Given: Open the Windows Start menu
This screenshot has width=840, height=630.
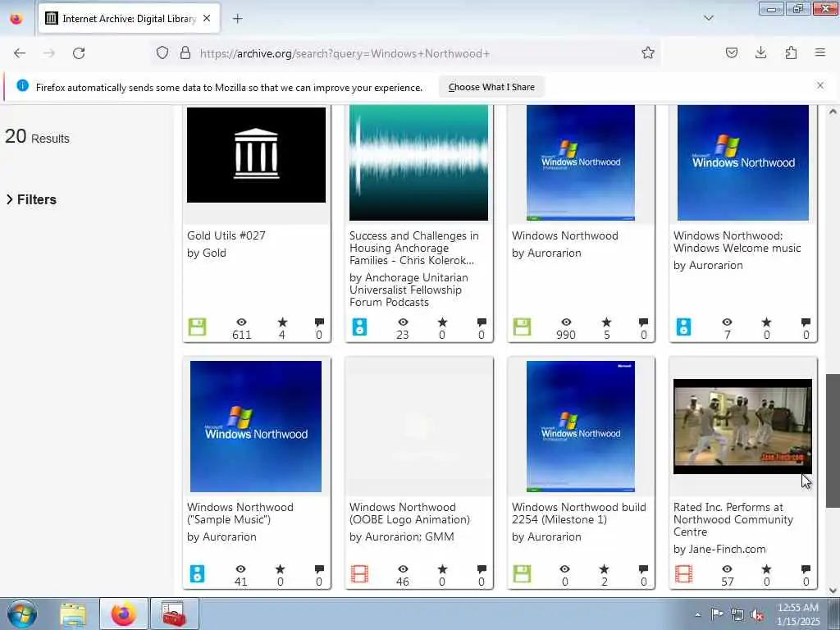Looking at the screenshot, I should 22,614.
